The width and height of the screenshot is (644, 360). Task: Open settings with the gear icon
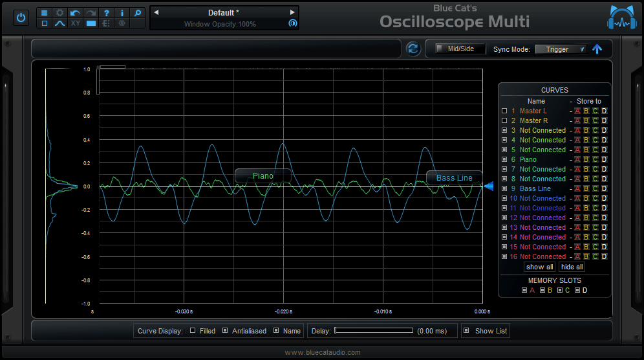tap(60, 13)
